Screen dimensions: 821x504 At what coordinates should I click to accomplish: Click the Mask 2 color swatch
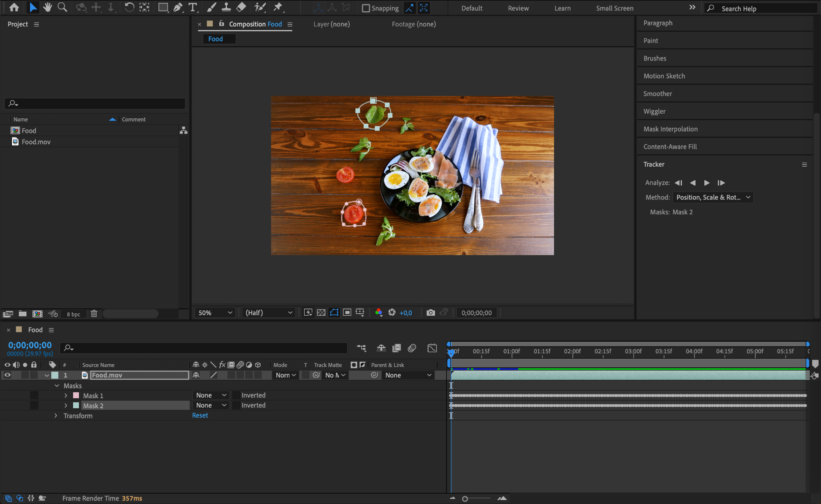click(76, 405)
